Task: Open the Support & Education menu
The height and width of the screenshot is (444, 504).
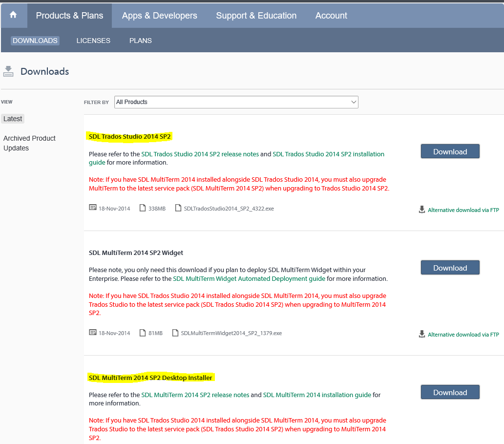Action: click(x=256, y=16)
